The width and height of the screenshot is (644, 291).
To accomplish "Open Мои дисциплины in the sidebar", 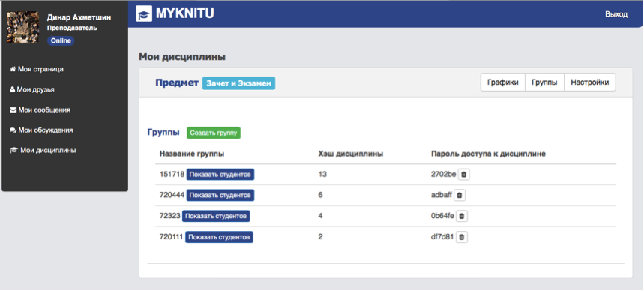I will (43, 151).
